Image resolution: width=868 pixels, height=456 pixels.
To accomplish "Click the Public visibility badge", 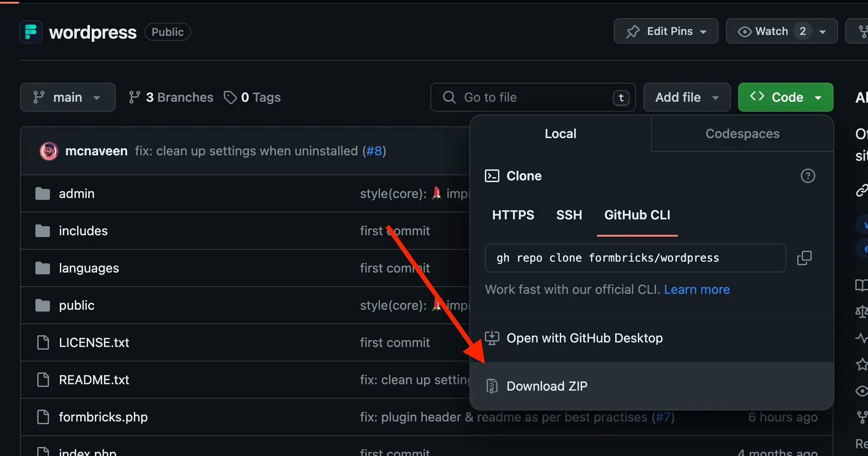I will pyautogui.click(x=168, y=32).
